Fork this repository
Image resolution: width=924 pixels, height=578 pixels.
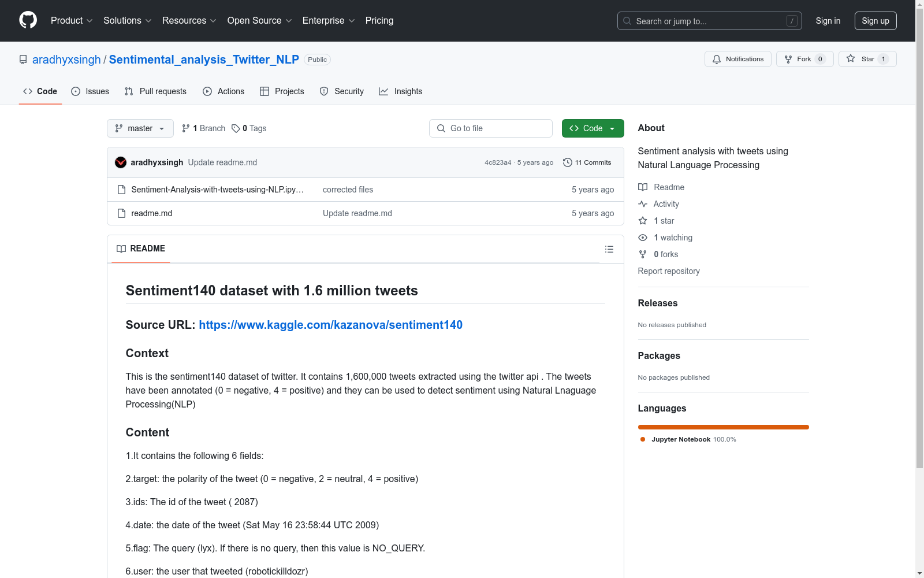[804, 59]
